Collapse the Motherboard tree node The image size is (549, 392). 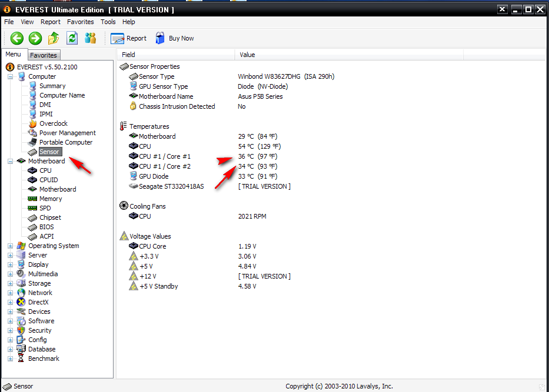pyautogui.click(x=10, y=161)
